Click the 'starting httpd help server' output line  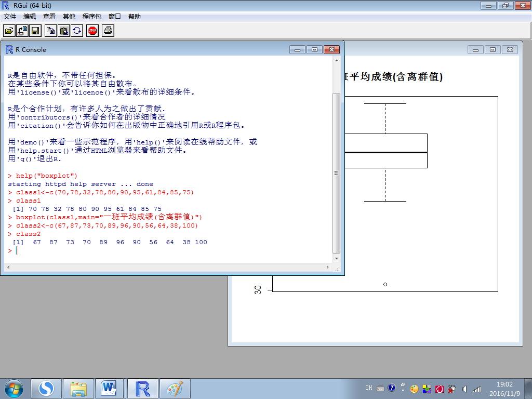81,184
